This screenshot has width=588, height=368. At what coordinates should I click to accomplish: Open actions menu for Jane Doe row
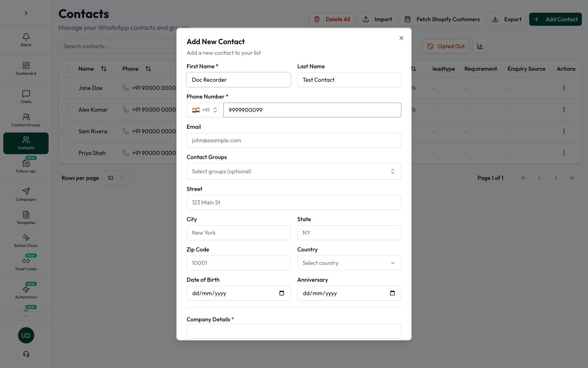(564, 88)
